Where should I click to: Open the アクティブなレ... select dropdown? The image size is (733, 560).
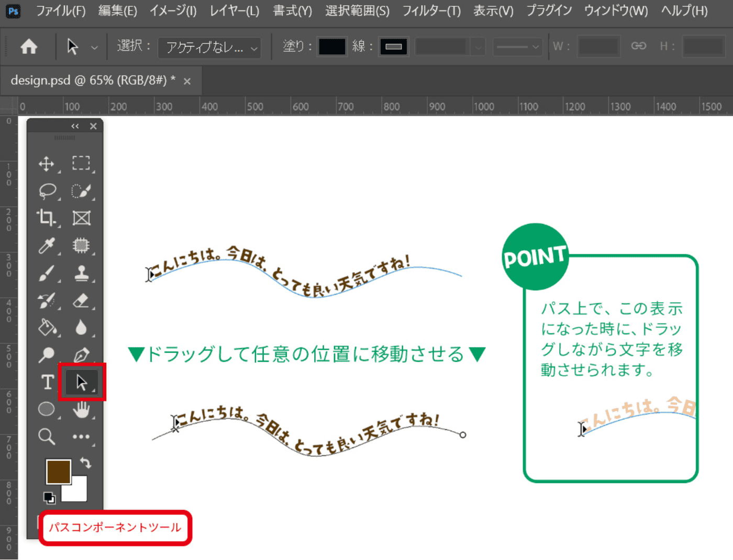[209, 48]
